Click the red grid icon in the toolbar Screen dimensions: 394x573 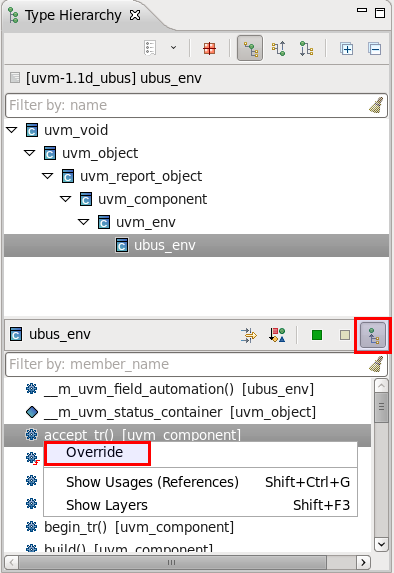coord(209,48)
